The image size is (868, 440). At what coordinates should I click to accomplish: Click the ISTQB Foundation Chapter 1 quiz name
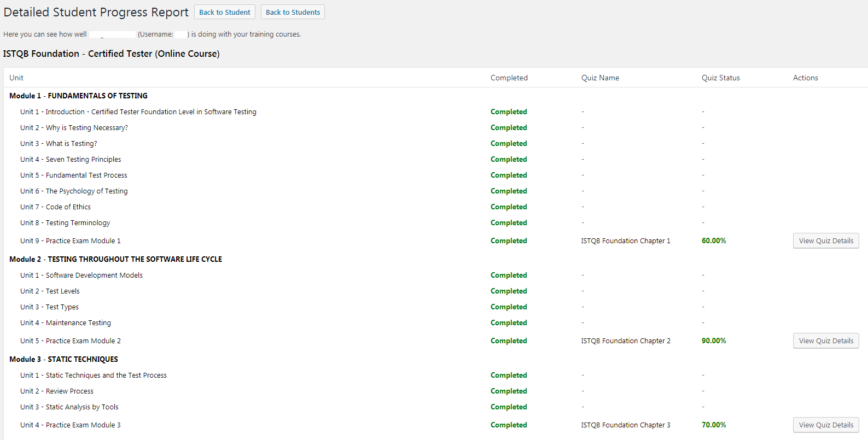tap(626, 240)
